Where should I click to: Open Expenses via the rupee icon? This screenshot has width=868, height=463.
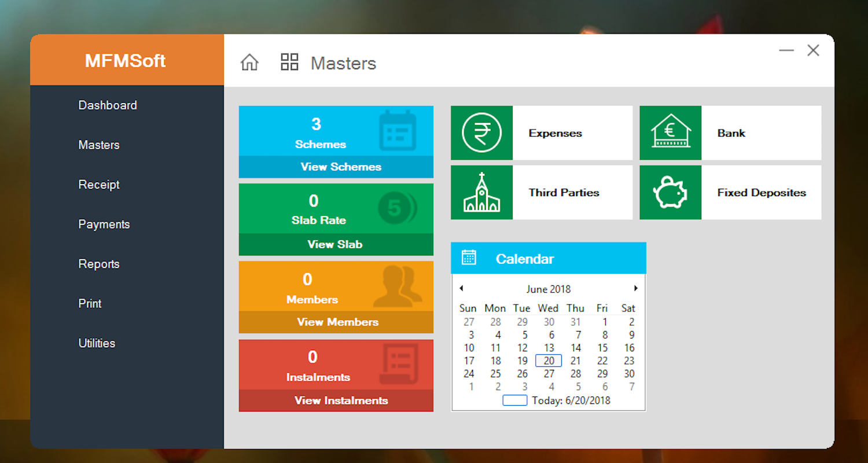tap(481, 133)
